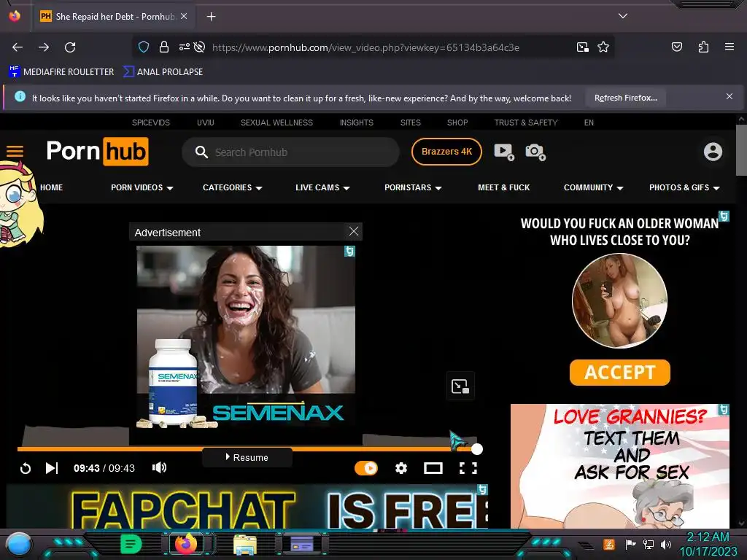Bookmark this page with the star icon
This screenshot has width=747, height=560.
tap(603, 47)
